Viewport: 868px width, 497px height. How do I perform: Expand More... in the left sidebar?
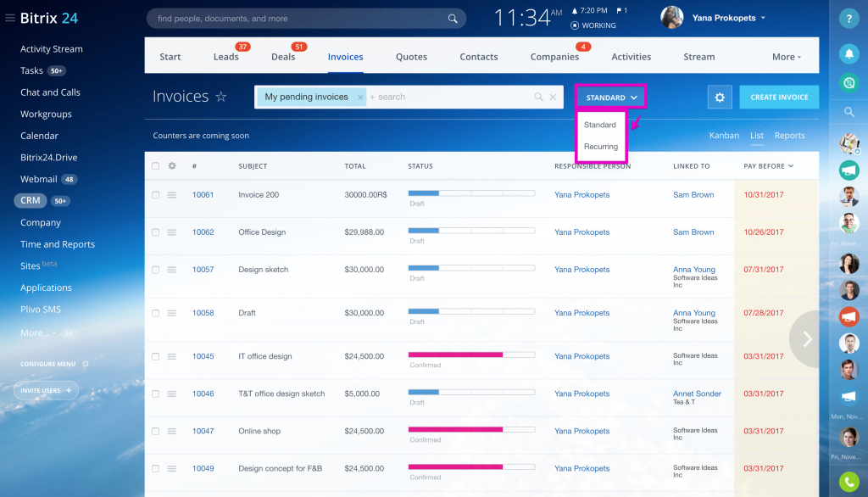pyautogui.click(x=38, y=333)
